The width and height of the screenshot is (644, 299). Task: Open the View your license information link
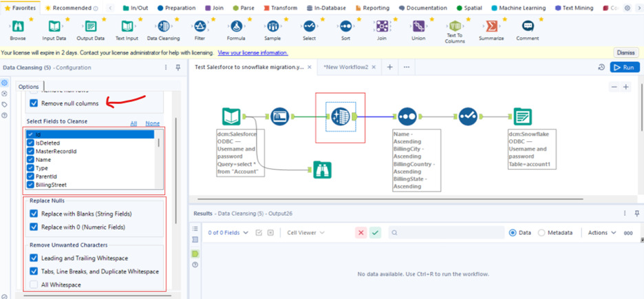[x=253, y=53]
